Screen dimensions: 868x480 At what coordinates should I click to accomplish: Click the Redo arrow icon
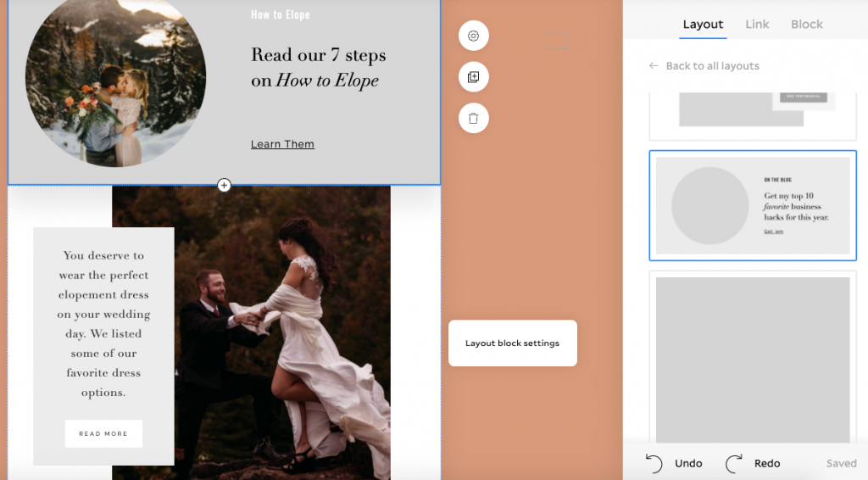tap(734, 463)
